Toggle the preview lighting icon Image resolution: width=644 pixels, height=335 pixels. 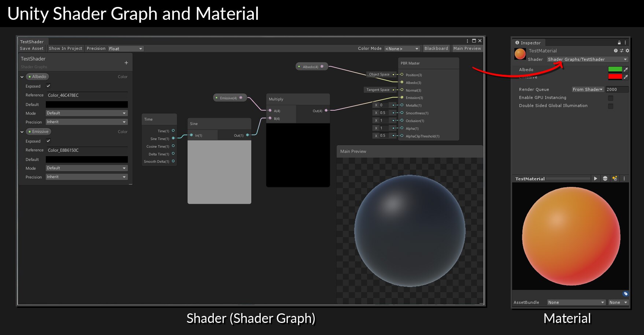coord(615,179)
